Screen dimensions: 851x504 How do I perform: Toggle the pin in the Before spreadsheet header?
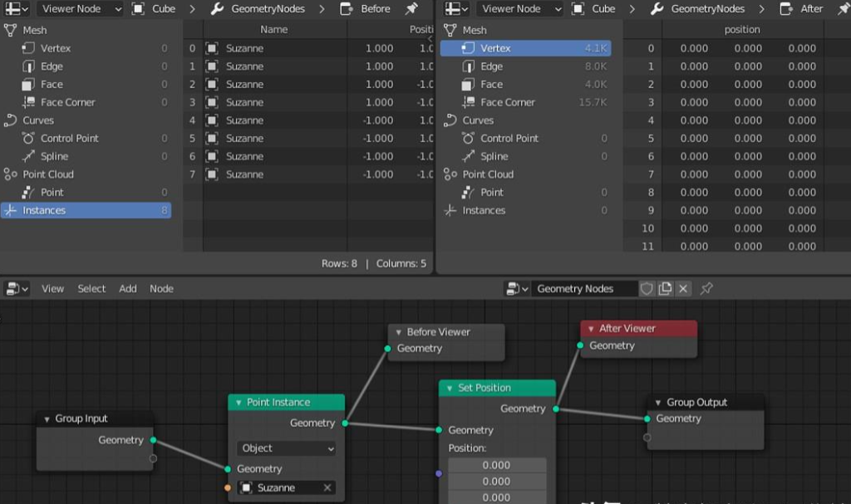pyautogui.click(x=411, y=9)
